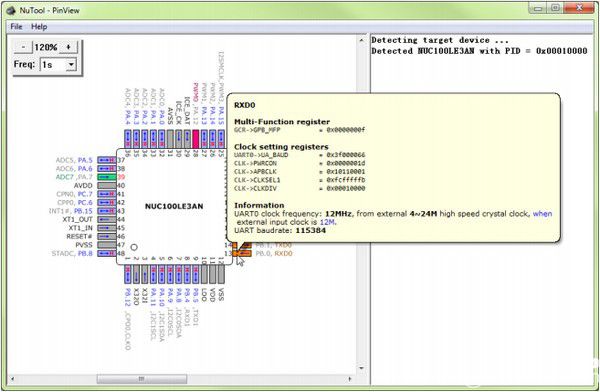Screen dimensions: 600x392
Task: Open the Help menu
Action: pos(39,26)
